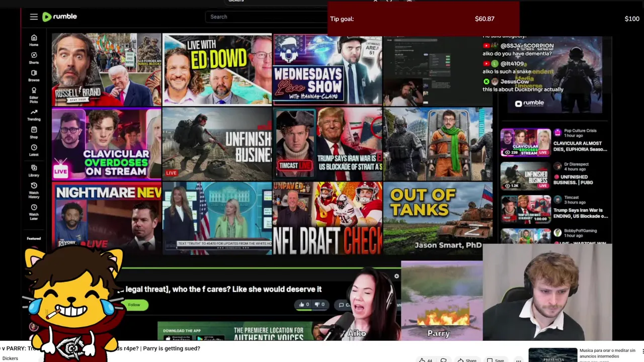
Task: Open the Rumble hamburger menu
Action: pos(34,17)
